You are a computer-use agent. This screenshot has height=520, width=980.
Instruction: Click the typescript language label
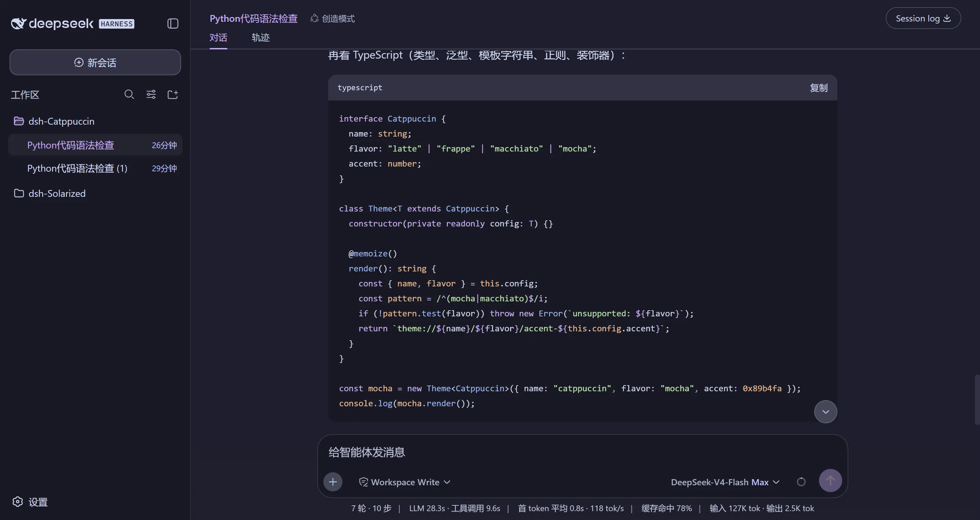(360, 88)
